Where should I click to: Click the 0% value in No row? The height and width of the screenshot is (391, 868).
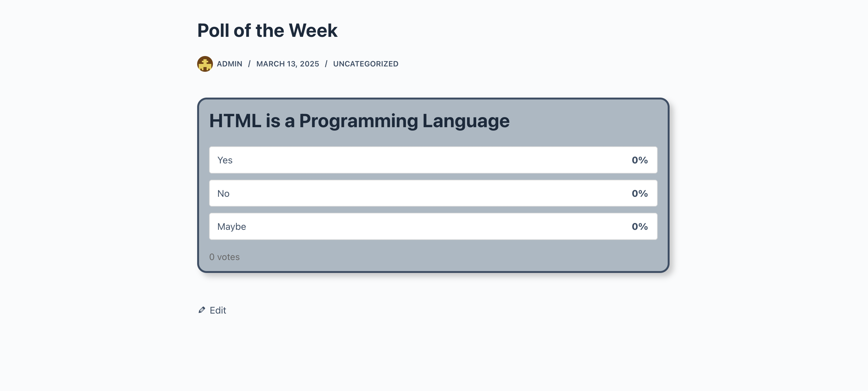[640, 193]
